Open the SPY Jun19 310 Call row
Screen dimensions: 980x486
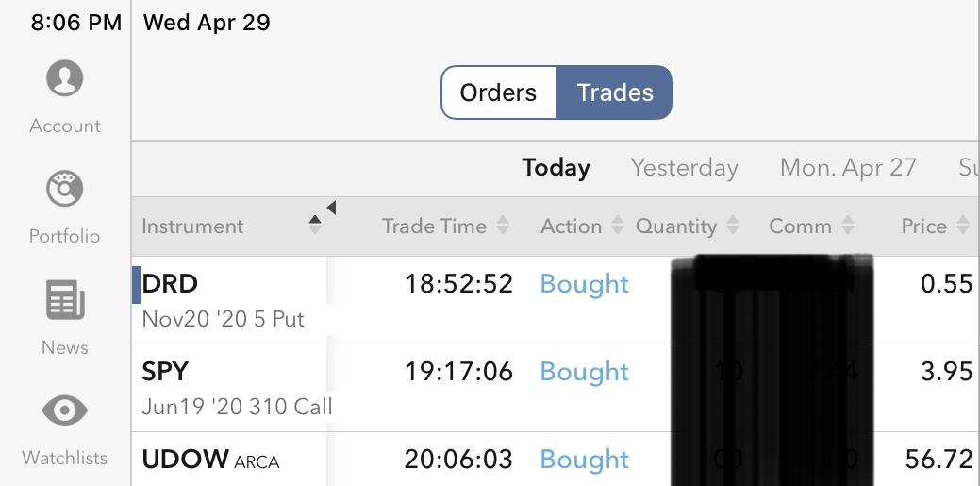(236, 387)
